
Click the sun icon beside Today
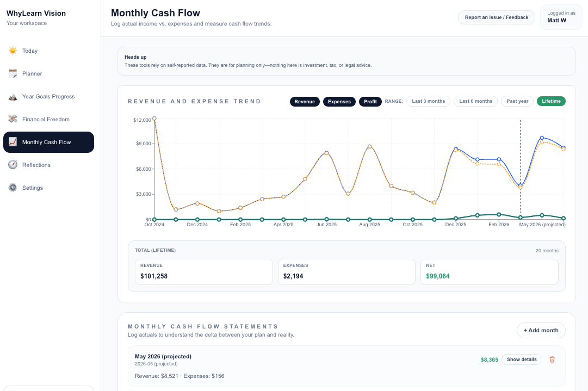click(13, 51)
